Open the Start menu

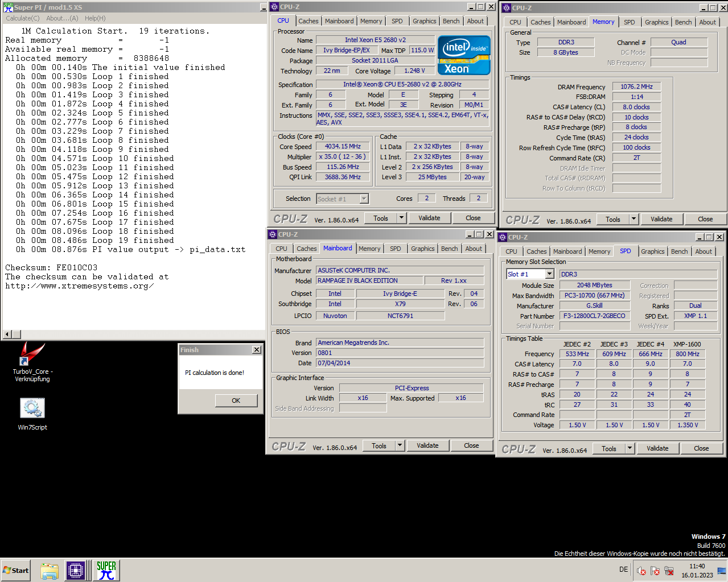click(x=16, y=570)
